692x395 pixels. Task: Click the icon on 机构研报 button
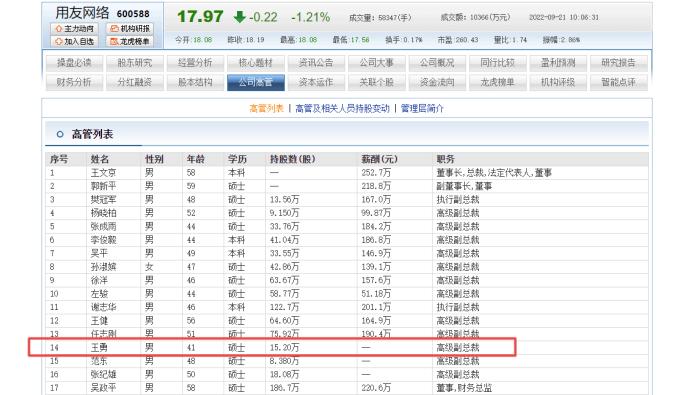pos(114,29)
